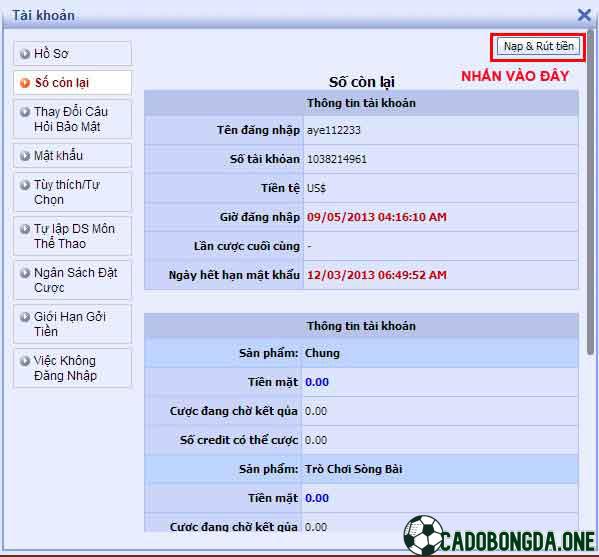This screenshot has width=599, height=557.
Task: Select Việc Không Đăng Nhập option
Action: pyautogui.click(x=73, y=368)
